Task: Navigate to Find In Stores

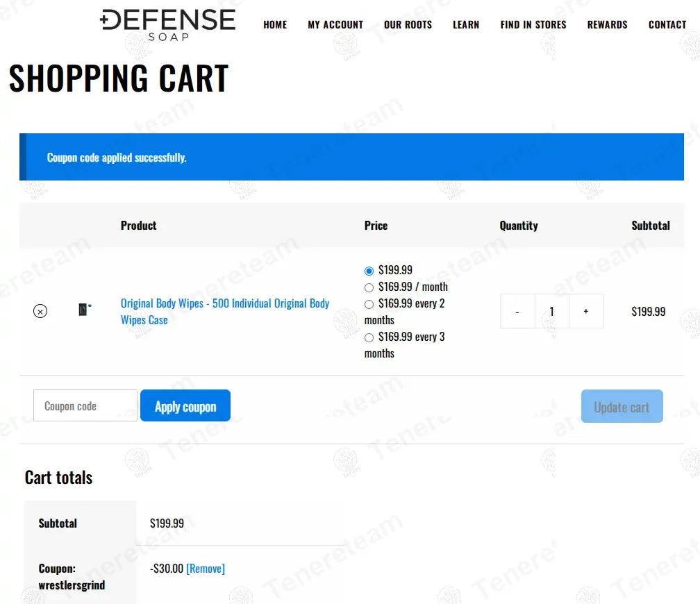Action: pyautogui.click(x=533, y=24)
